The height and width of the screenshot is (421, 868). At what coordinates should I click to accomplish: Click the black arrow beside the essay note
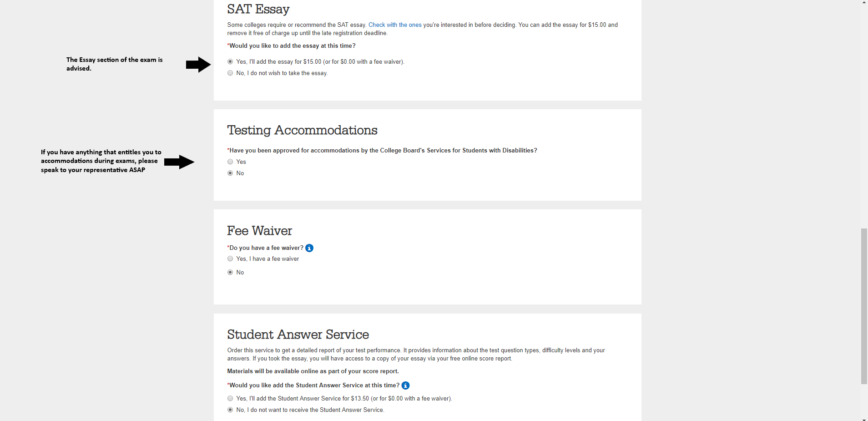click(x=198, y=65)
